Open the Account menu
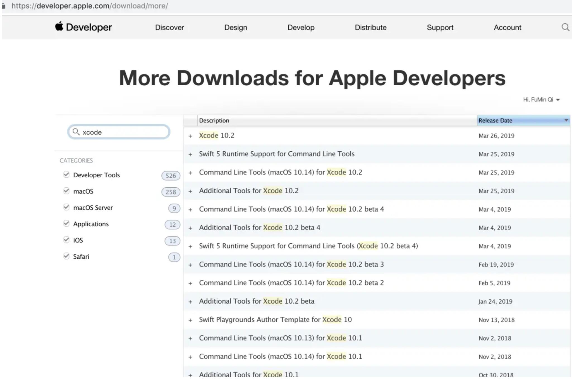 tap(507, 27)
